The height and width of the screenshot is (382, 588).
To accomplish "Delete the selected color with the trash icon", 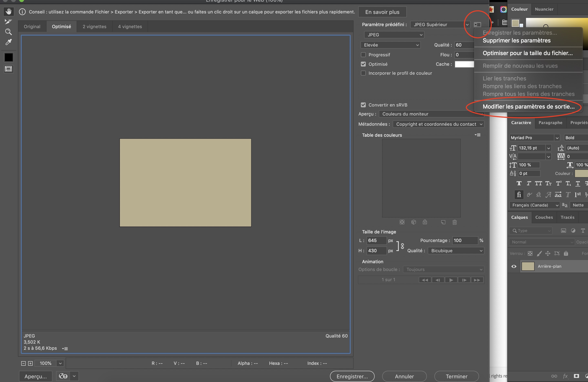I will click(454, 222).
